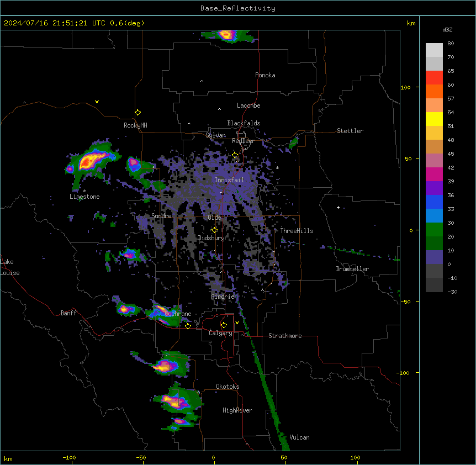Click the yellow diamond marker south of RedDeer
Viewport: 476px width, 465px height.
click(x=235, y=155)
